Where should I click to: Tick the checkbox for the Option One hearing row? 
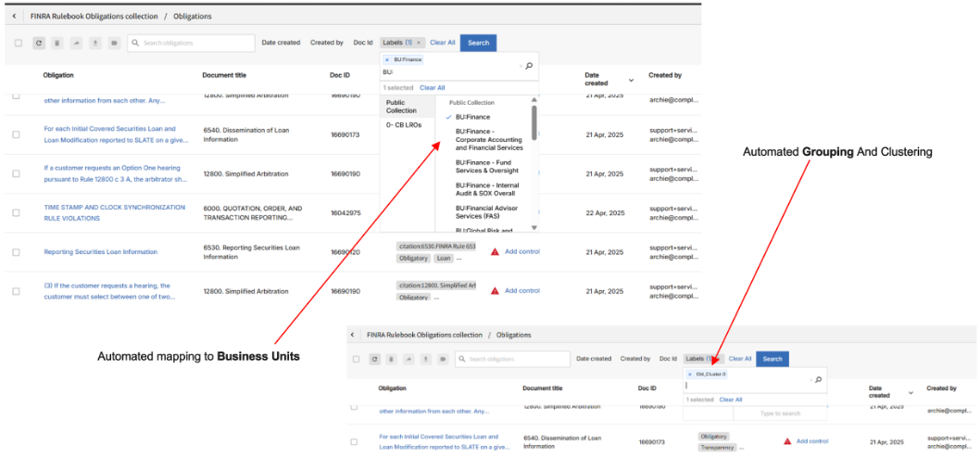point(16,173)
